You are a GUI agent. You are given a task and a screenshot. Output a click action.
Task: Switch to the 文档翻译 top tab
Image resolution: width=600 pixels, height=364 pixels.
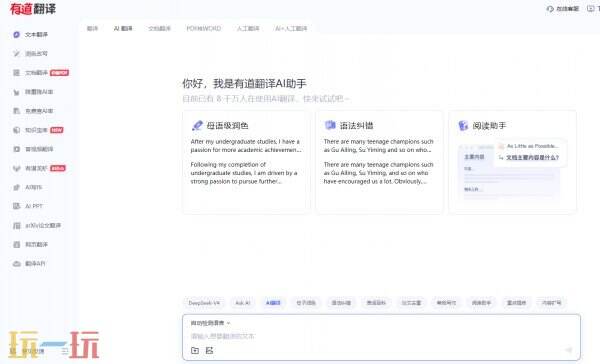[x=160, y=28]
